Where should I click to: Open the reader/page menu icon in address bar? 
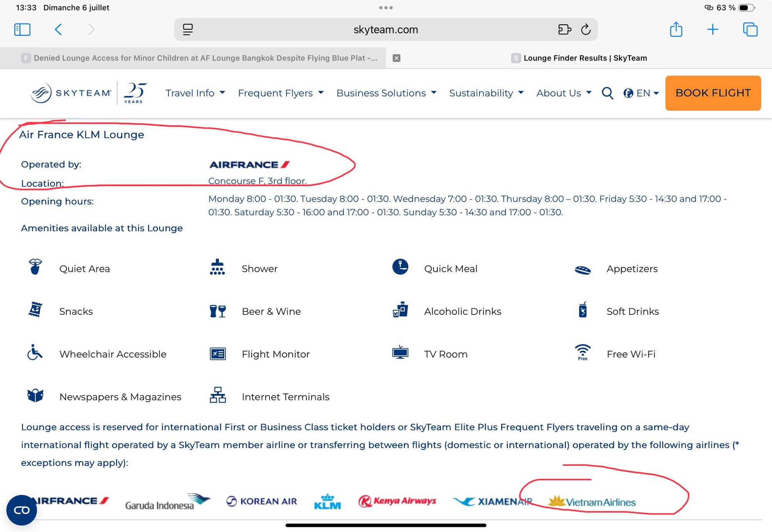pyautogui.click(x=188, y=30)
